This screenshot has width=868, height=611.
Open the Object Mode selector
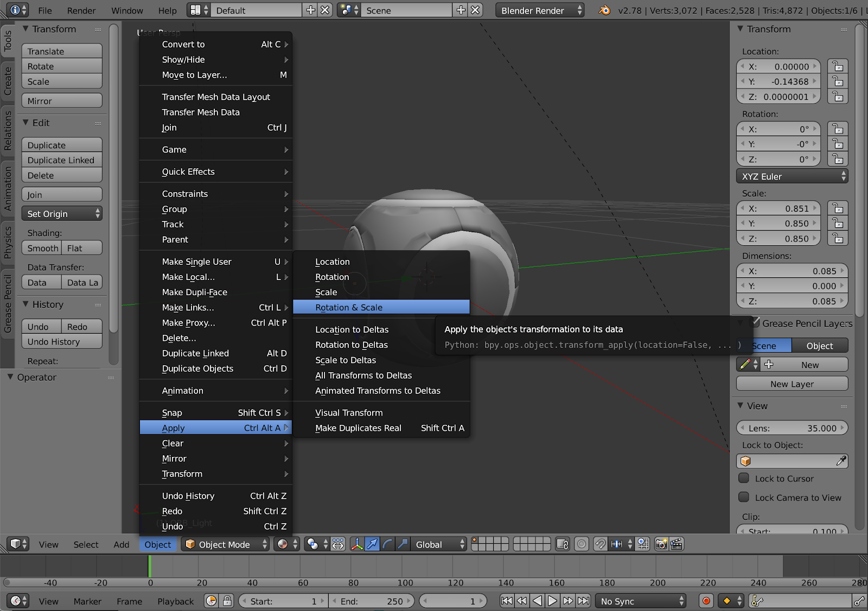(x=225, y=544)
